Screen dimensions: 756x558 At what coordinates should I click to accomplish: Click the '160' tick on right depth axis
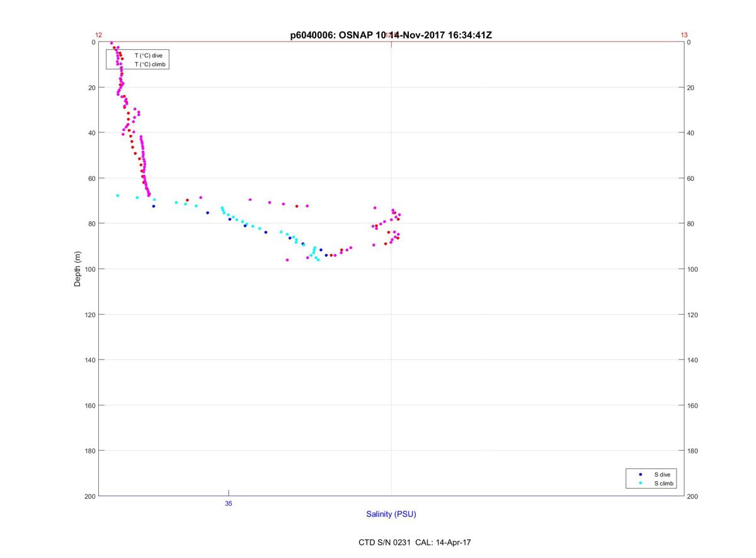click(x=693, y=405)
